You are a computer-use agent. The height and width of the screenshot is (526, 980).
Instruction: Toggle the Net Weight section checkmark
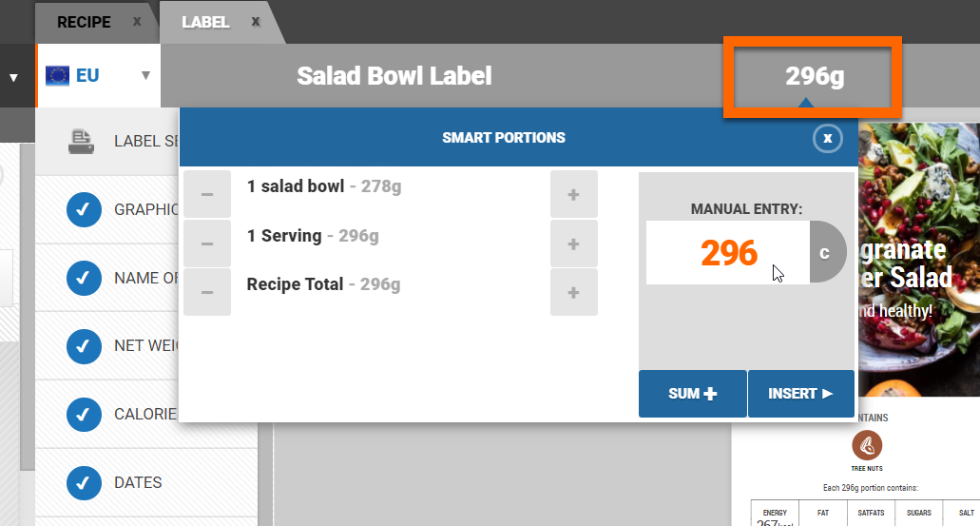(x=84, y=345)
